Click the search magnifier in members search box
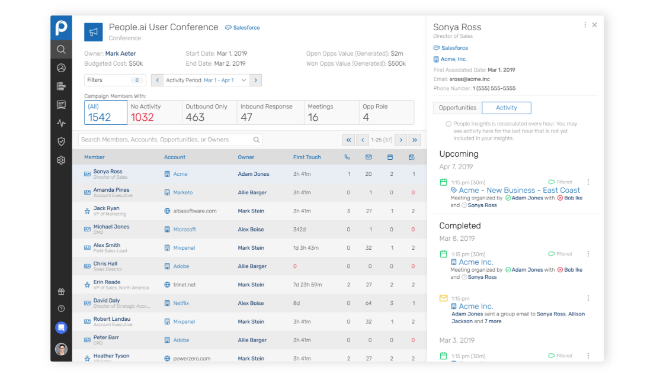This screenshot has height=377, width=660. click(x=256, y=140)
